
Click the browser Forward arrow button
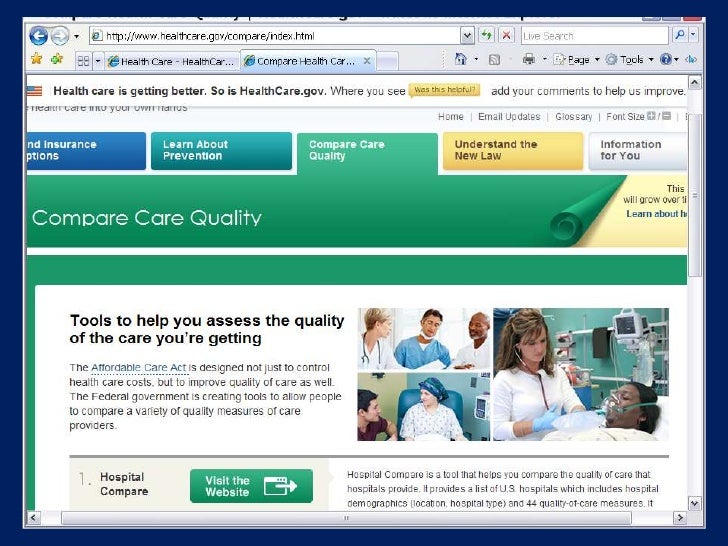(x=60, y=36)
